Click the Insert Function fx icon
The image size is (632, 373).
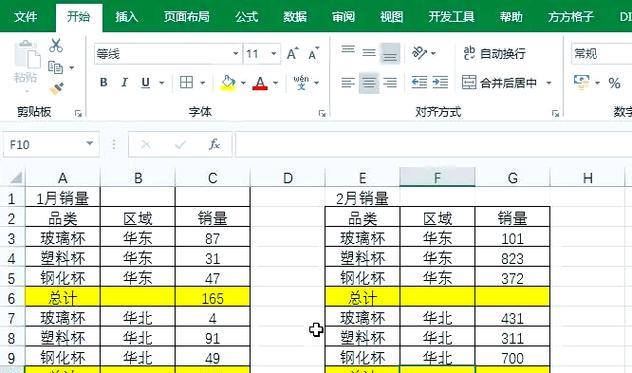[214, 144]
